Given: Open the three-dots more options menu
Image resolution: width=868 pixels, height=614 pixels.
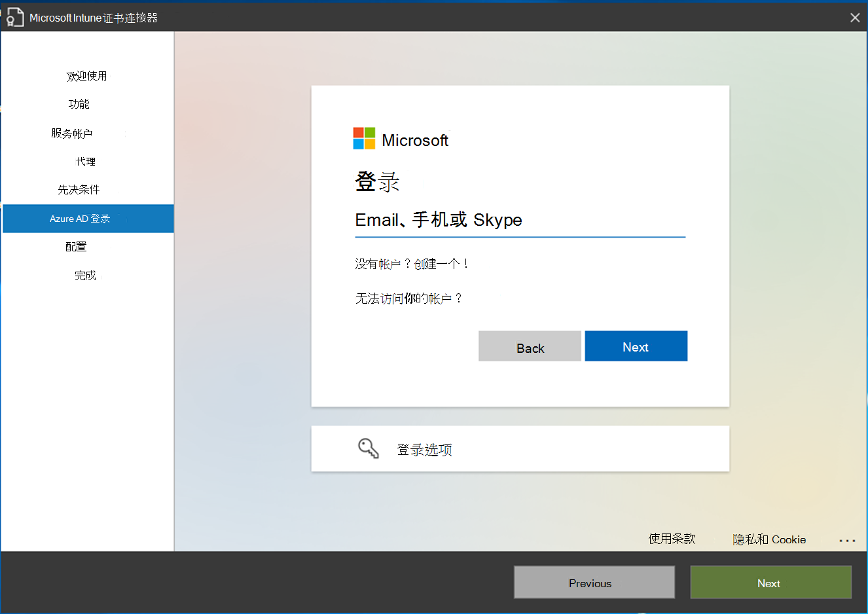Looking at the screenshot, I should pos(847,540).
